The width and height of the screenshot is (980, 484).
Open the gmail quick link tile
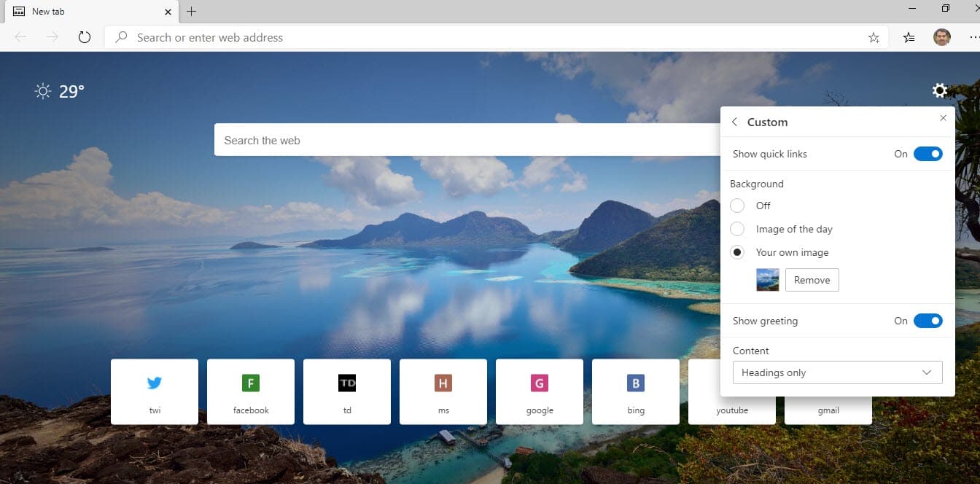828,410
